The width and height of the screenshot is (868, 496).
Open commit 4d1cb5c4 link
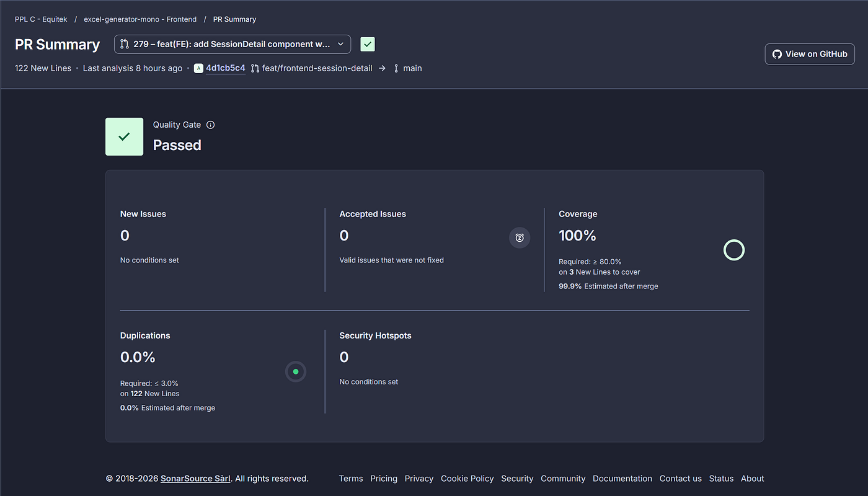click(x=226, y=68)
